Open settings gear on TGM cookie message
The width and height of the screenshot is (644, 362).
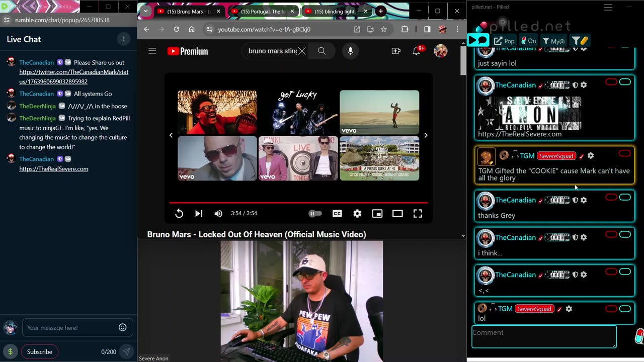coord(591,156)
